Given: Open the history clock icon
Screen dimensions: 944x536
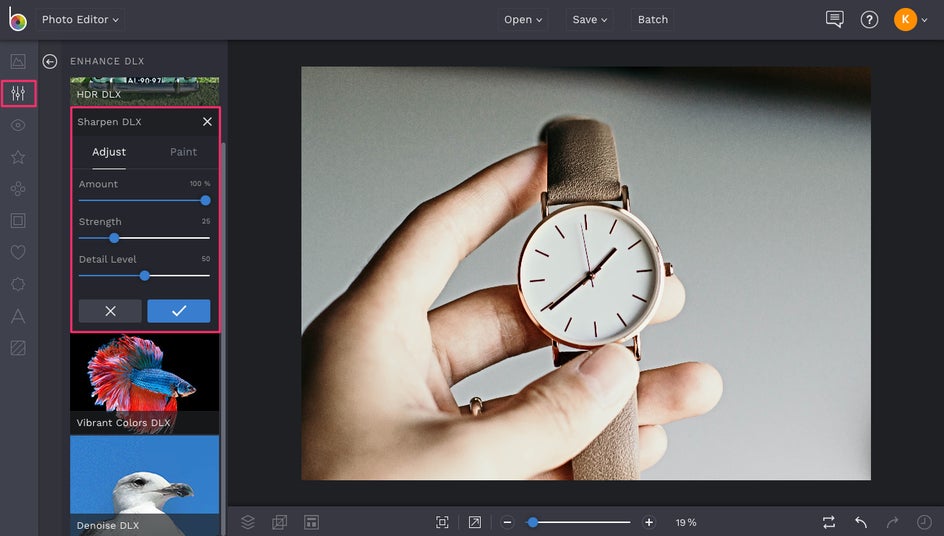Looking at the screenshot, I should click(x=924, y=522).
